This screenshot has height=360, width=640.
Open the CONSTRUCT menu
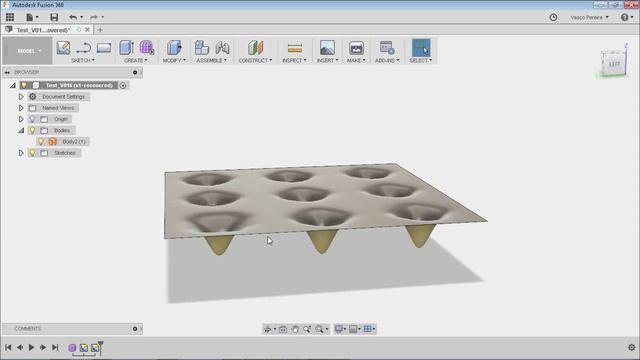[256, 60]
